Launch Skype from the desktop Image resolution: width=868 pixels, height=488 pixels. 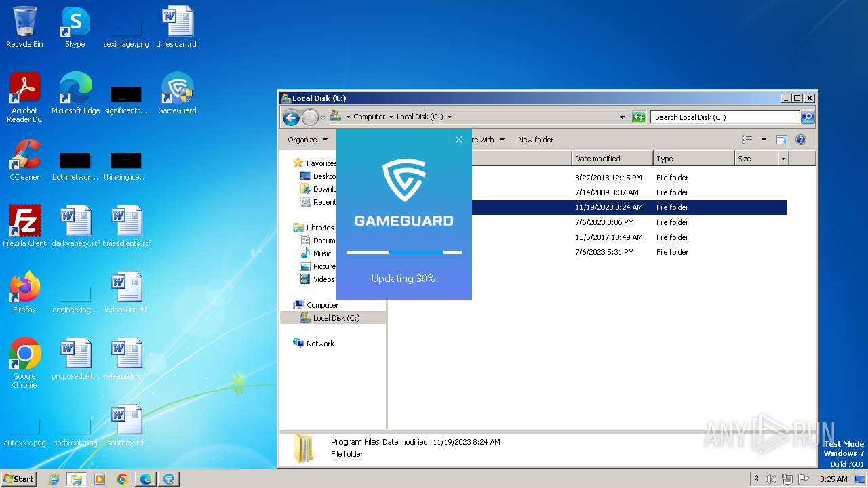(x=75, y=27)
